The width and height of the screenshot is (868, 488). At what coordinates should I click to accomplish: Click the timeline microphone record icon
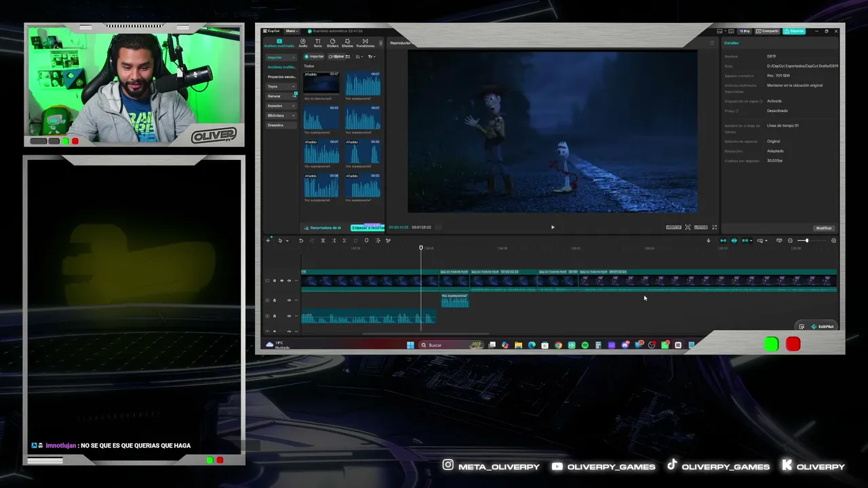coord(709,241)
